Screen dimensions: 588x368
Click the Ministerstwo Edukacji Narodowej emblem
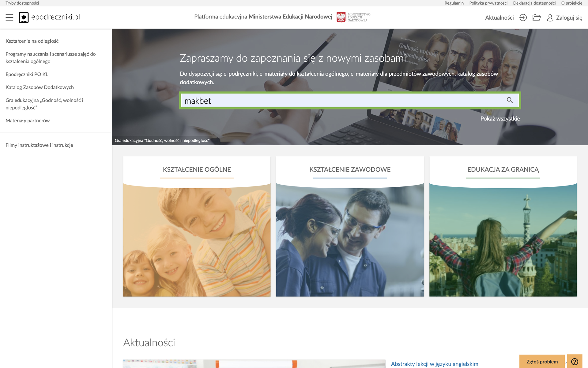pos(341,17)
